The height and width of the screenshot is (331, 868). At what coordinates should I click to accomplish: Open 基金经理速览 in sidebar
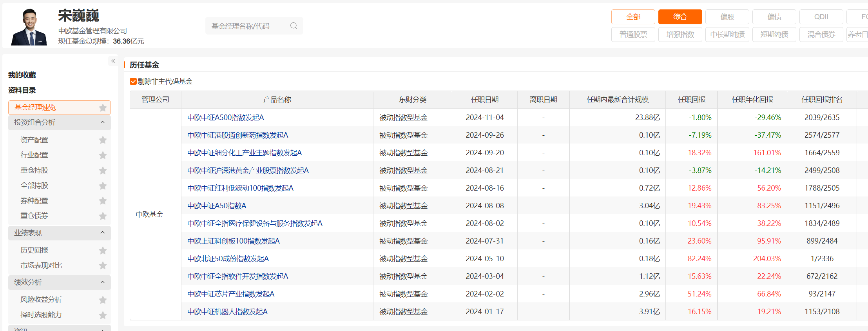point(35,107)
